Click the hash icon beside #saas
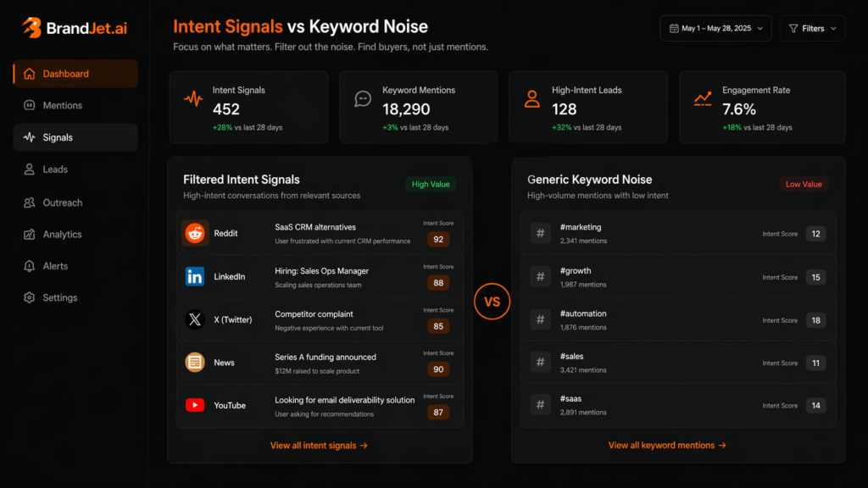The width and height of the screenshot is (868, 488). [x=540, y=405]
